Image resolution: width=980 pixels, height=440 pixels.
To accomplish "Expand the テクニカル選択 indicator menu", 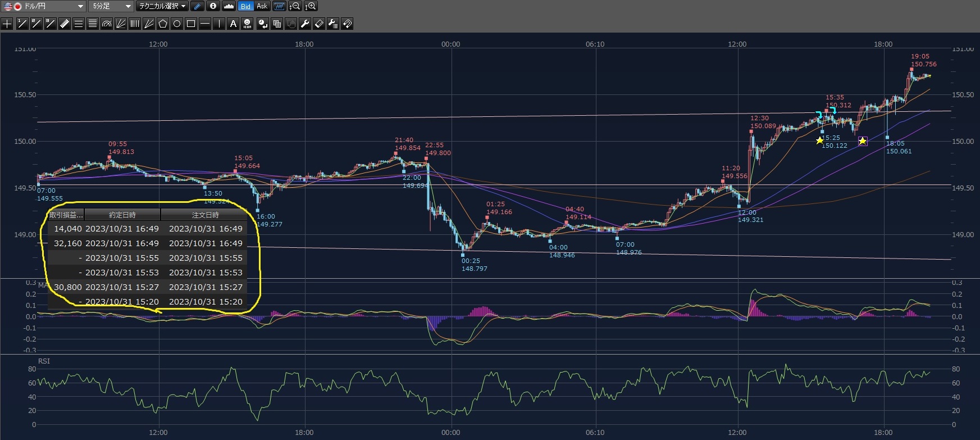I will [x=163, y=6].
